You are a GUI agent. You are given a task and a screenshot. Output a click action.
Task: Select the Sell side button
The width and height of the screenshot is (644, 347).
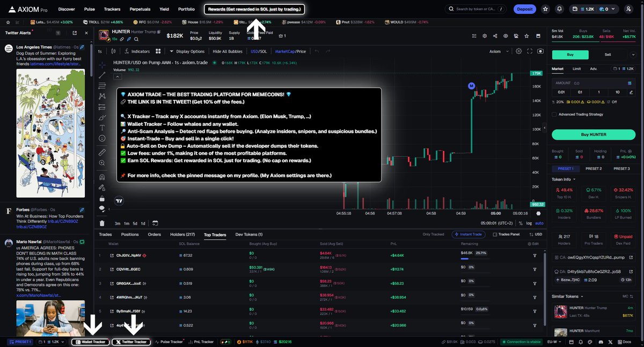[608, 54]
